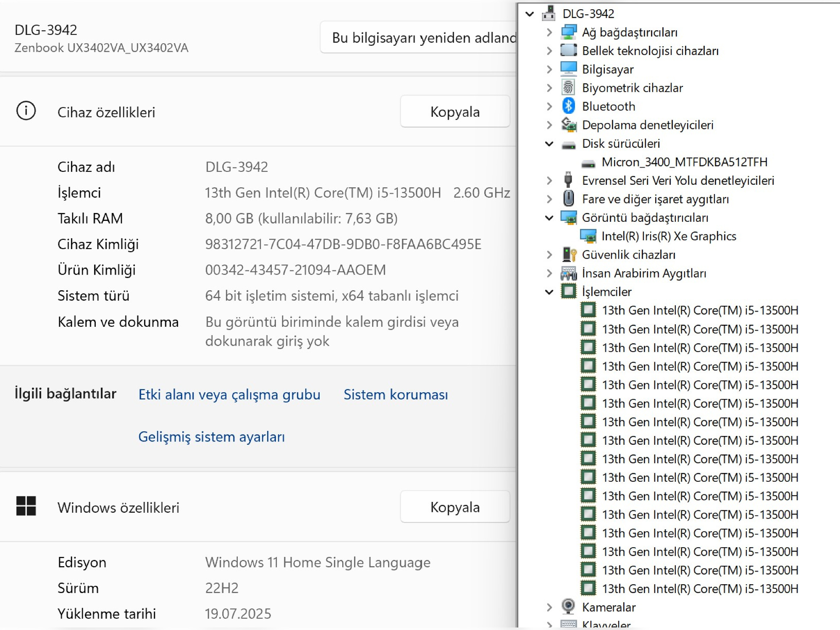Click the İnsan Arabirim Aygıtları icon
The height and width of the screenshot is (630, 840).
click(569, 273)
